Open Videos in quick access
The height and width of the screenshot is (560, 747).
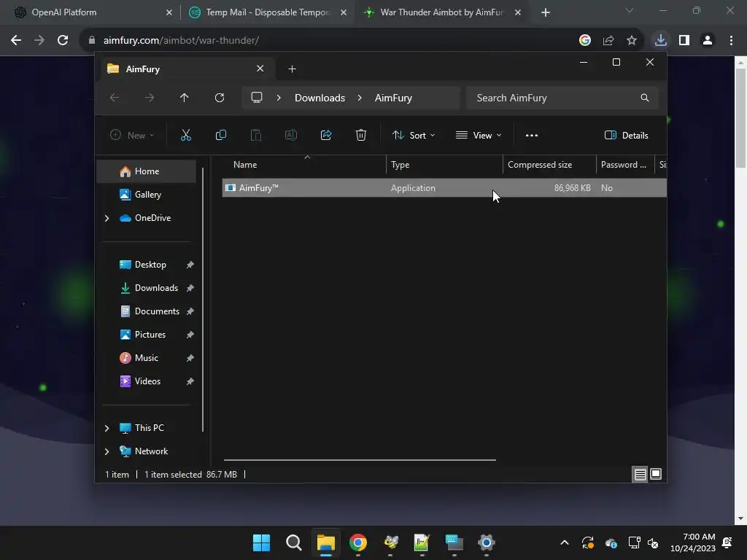click(146, 381)
